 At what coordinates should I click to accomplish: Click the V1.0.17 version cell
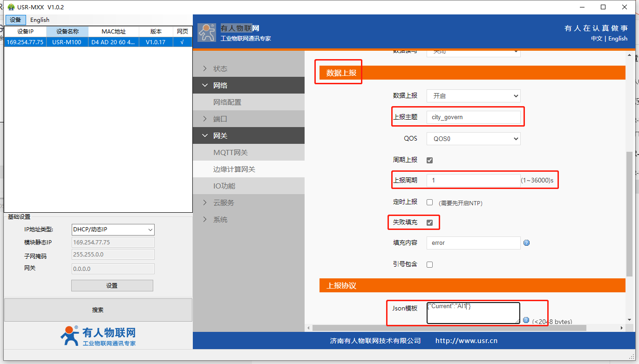156,42
